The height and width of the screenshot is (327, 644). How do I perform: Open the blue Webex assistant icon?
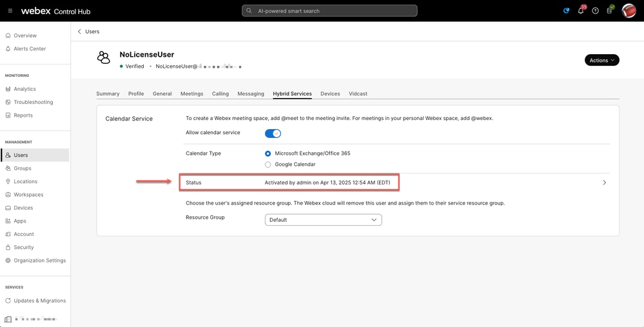pos(567,11)
